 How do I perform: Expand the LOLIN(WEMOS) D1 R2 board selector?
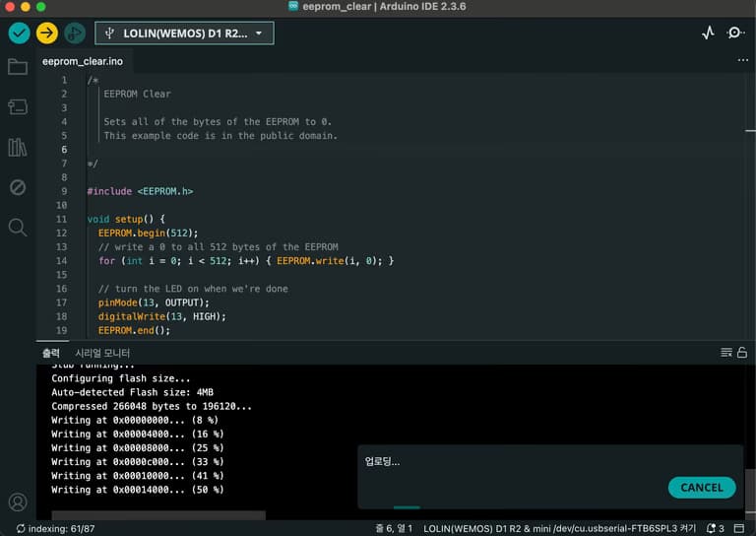tap(184, 33)
